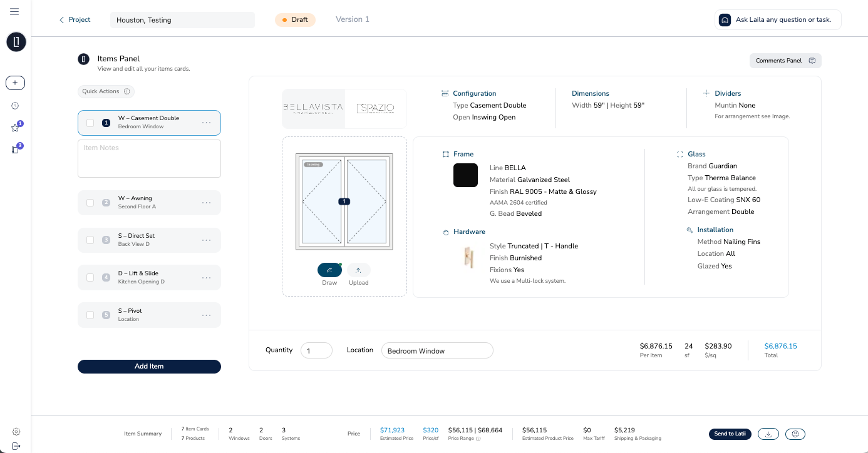The height and width of the screenshot is (453, 868).
Task: Select the D – Lift & Slide checkbox
Action: coord(90,278)
